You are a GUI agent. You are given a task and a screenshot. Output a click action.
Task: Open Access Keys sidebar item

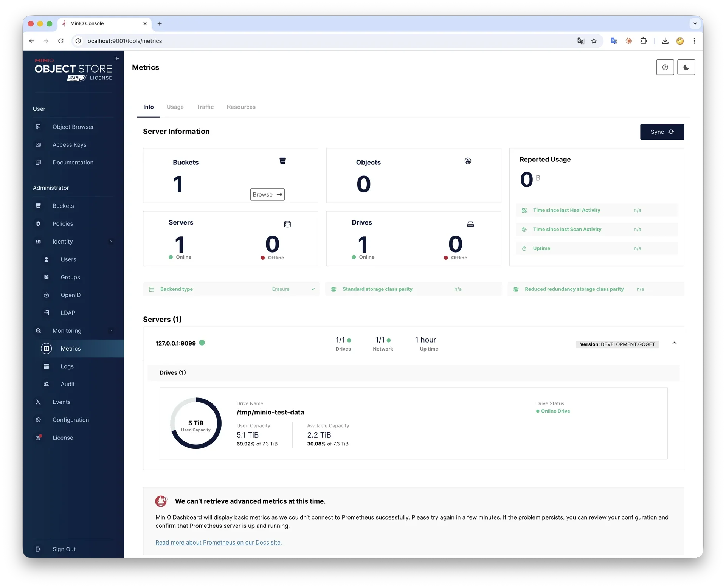point(69,145)
